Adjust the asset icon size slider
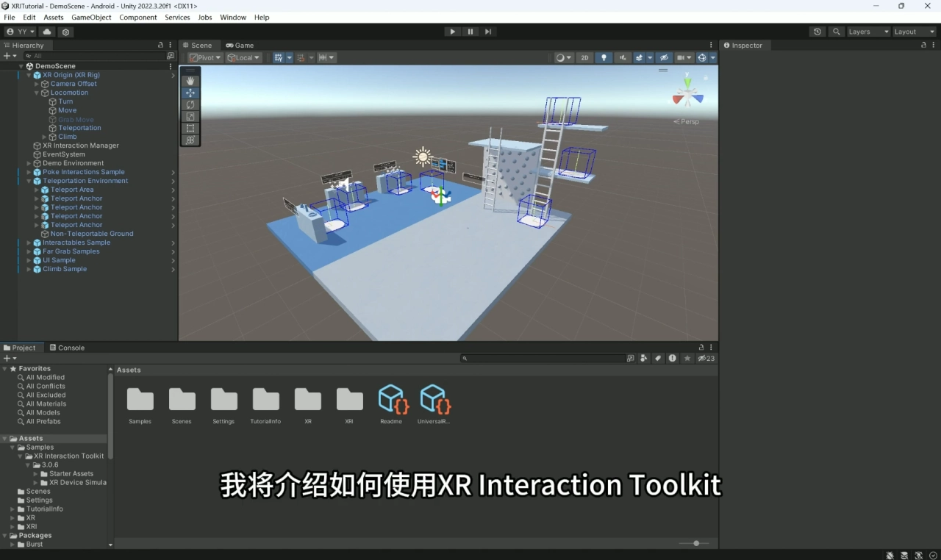The height and width of the screenshot is (560, 941). click(x=695, y=543)
